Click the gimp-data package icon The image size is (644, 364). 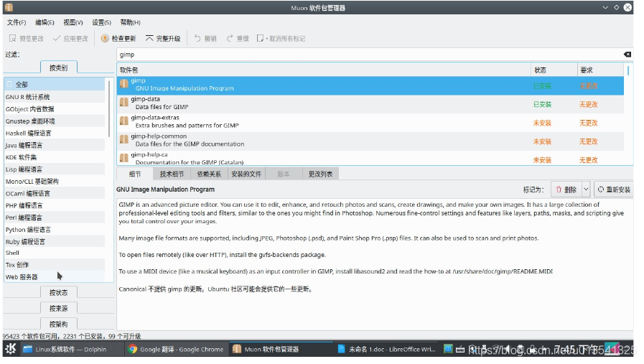[124, 102]
